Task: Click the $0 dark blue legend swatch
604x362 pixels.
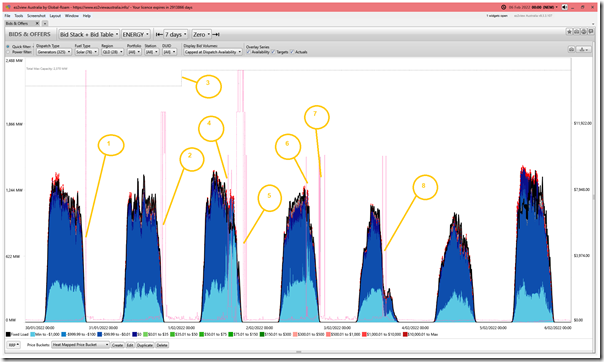Action: coord(135,334)
